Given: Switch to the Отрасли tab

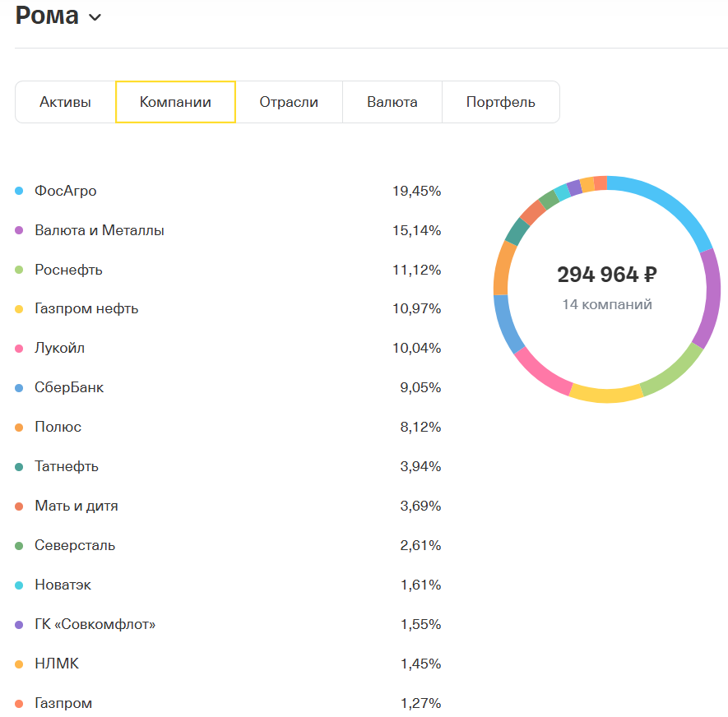Looking at the screenshot, I should point(289,101).
